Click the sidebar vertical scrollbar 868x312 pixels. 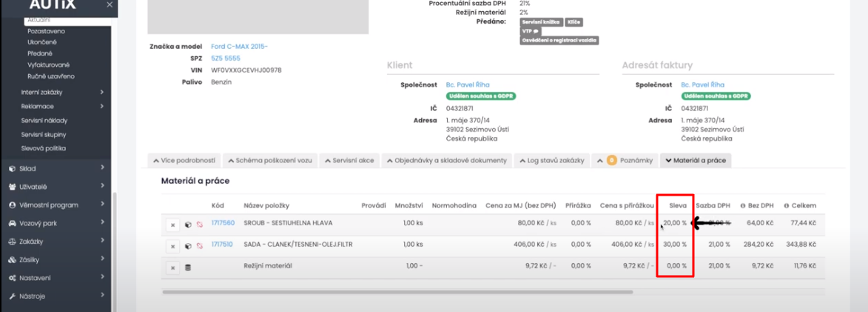[114, 252]
